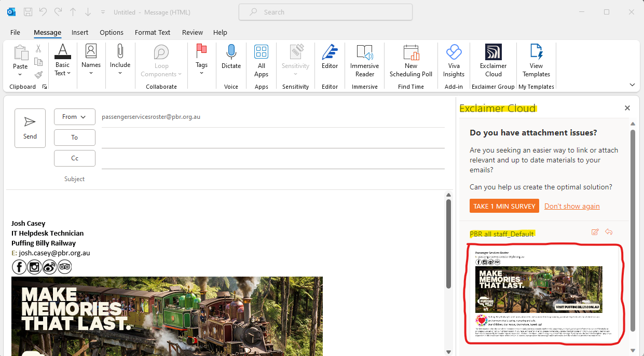The image size is (644, 356).
Task: Click in the Search box
Action: tap(325, 12)
